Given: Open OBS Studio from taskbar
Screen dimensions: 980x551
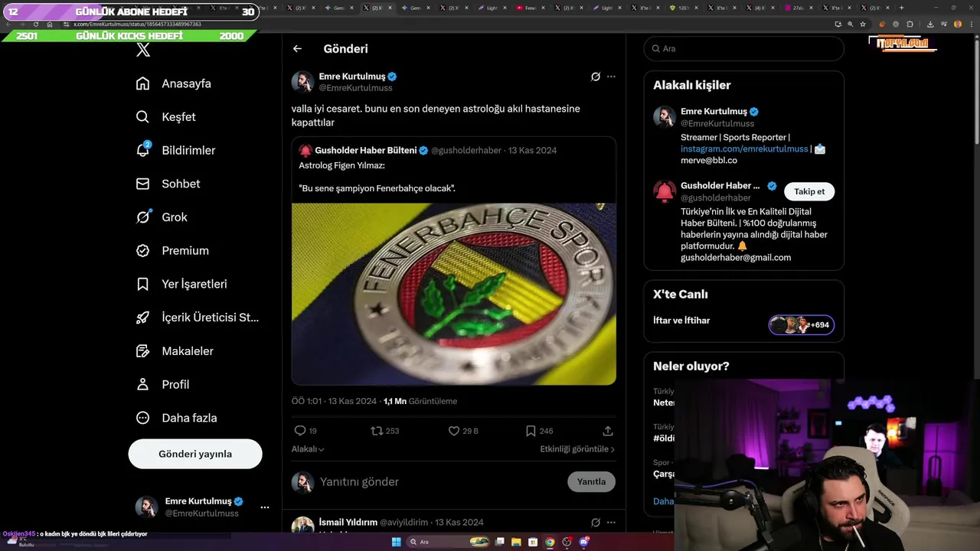Looking at the screenshot, I should pyautogui.click(x=567, y=542).
